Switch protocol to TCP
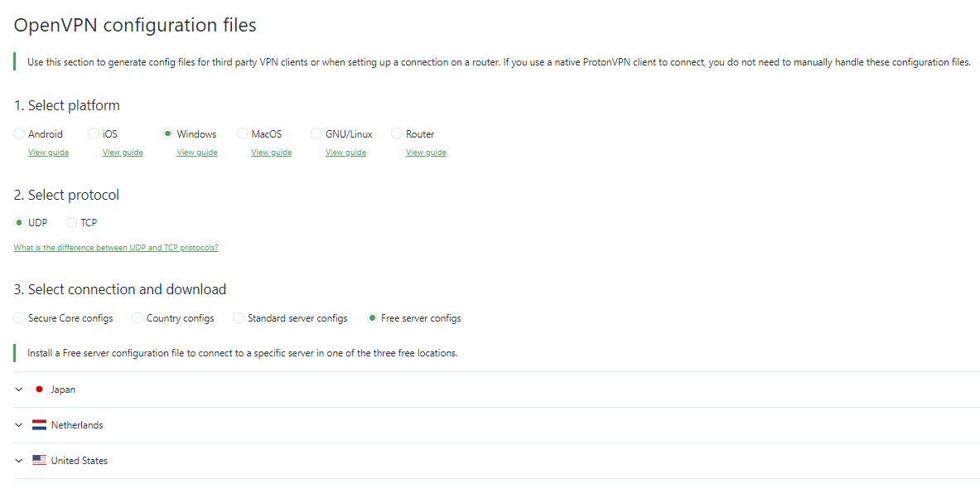The height and width of the screenshot is (489, 980). pos(72,223)
